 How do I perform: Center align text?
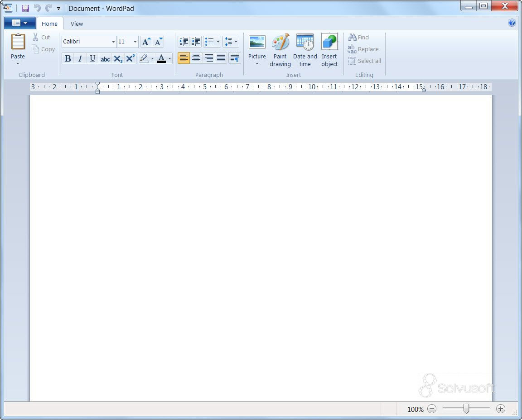(x=196, y=58)
